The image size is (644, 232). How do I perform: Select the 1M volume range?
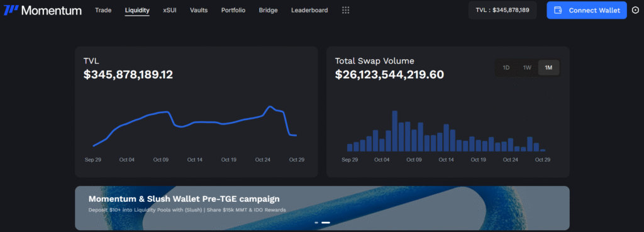tap(548, 68)
